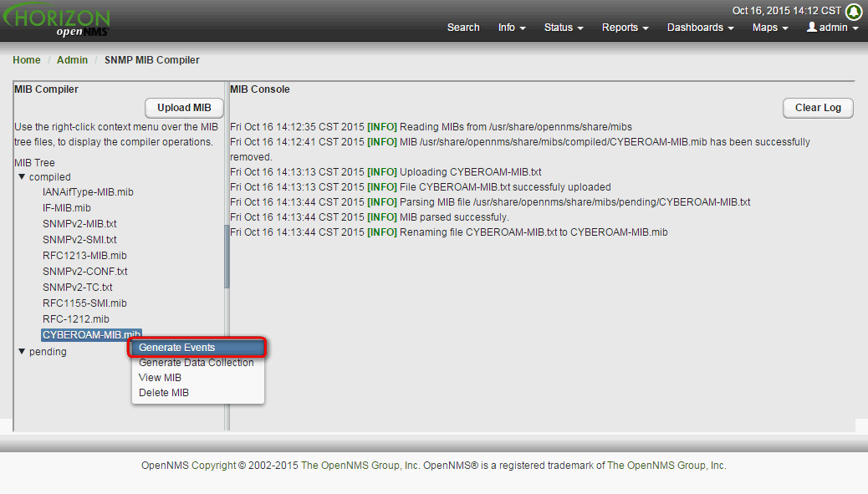The height and width of the screenshot is (494, 868).
Task: Select IF-MIB.mib in the tree
Action: click(66, 208)
